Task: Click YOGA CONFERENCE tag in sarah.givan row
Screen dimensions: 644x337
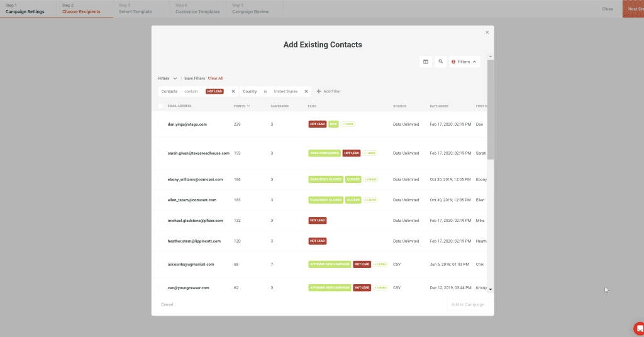Action: click(325, 153)
